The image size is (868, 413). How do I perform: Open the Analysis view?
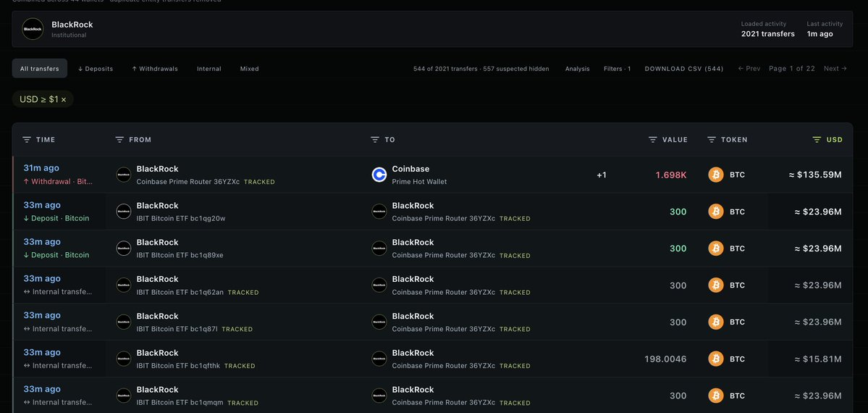[x=578, y=69]
